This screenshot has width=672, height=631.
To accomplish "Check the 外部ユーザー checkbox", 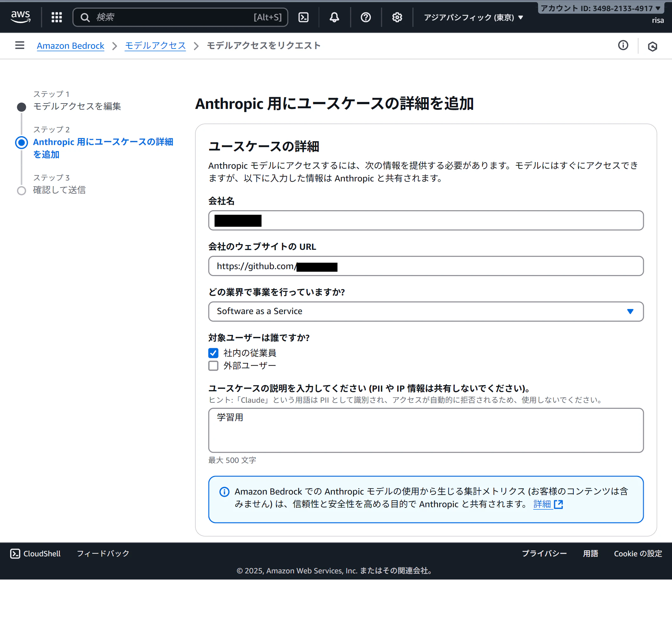I will pos(213,366).
